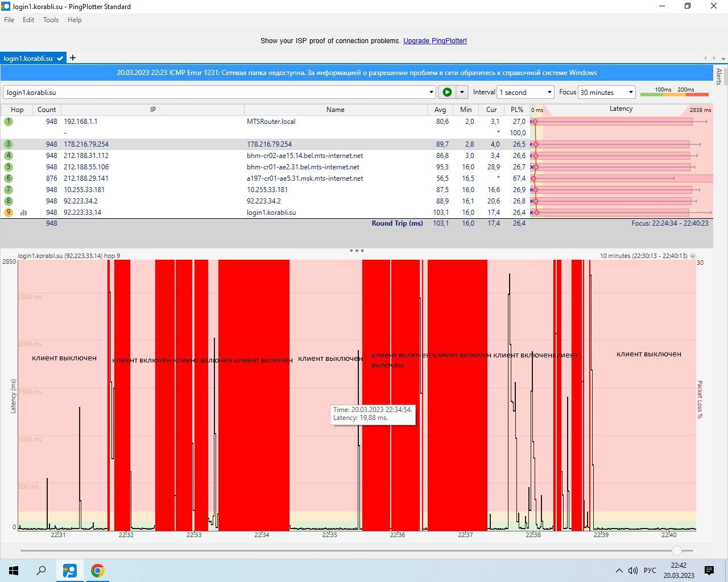Open the File menu
The width and height of the screenshot is (728, 582).
(9, 19)
